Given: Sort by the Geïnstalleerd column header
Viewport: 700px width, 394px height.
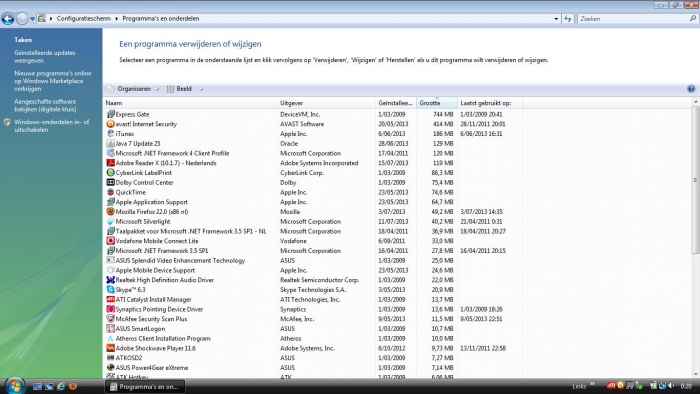Looking at the screenshot, I should click(x=396, y=103).
